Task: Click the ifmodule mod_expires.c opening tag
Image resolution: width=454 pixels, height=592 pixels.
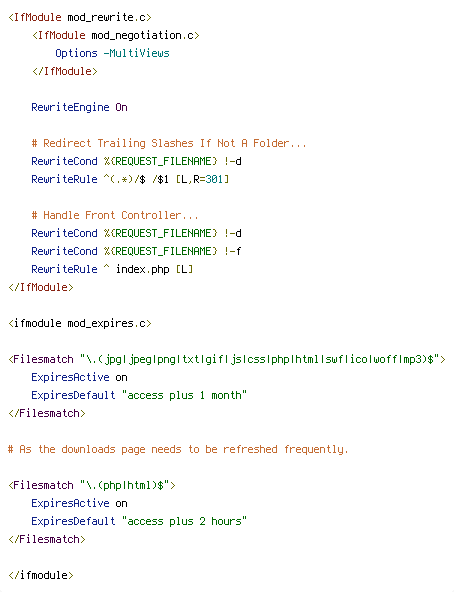Action: point(80,324)
